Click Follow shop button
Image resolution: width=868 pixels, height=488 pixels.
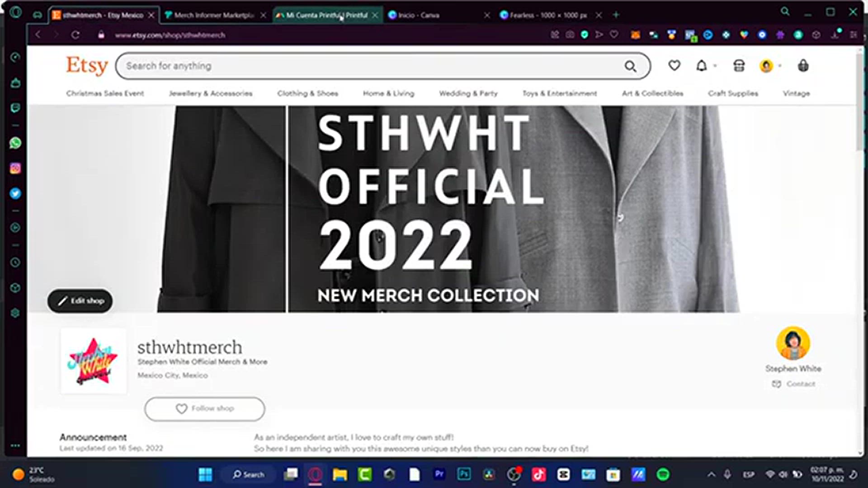205,409
